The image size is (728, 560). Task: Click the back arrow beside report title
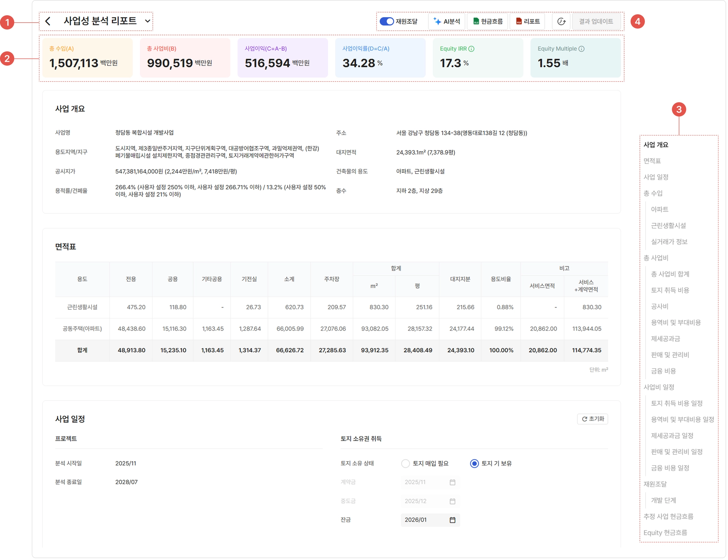pyautogui.click(x=48, y=21)
